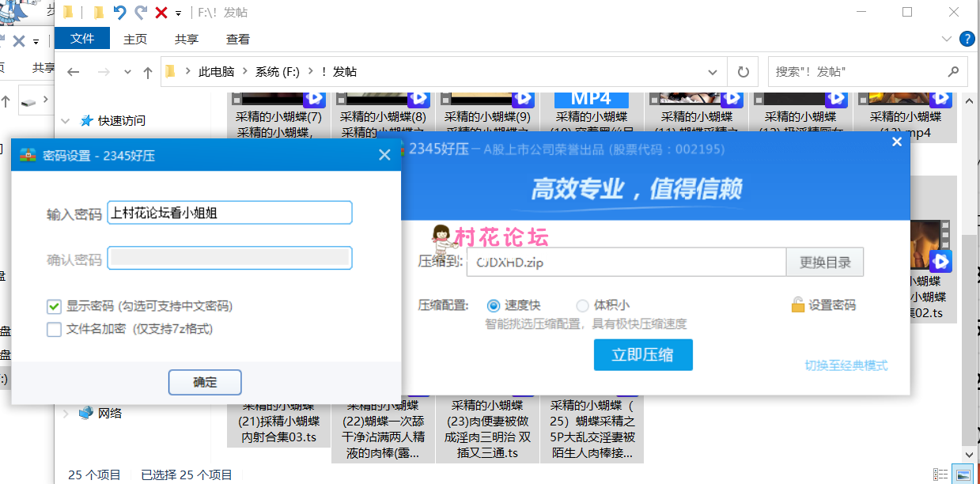
Task: Close the 2345好压 compression window
Action: (896, 142)
